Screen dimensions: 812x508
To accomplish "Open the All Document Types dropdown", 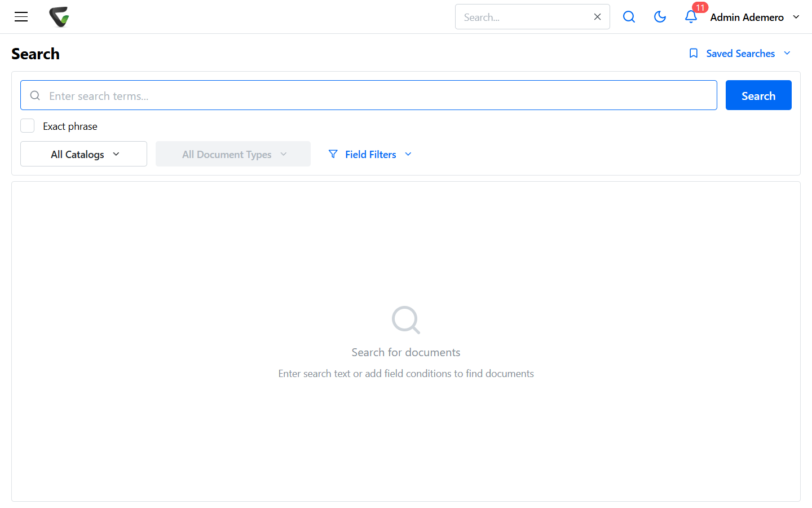I will (233, 154).
